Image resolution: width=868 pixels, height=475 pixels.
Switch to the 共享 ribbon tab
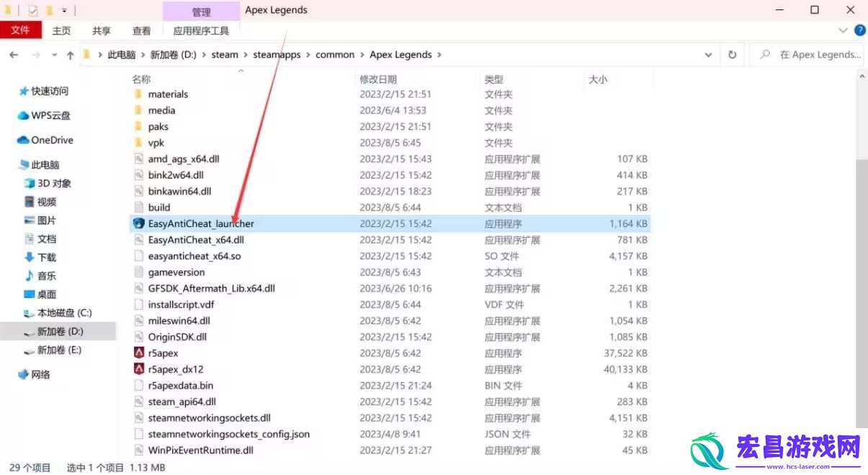(x=102, y=31)
